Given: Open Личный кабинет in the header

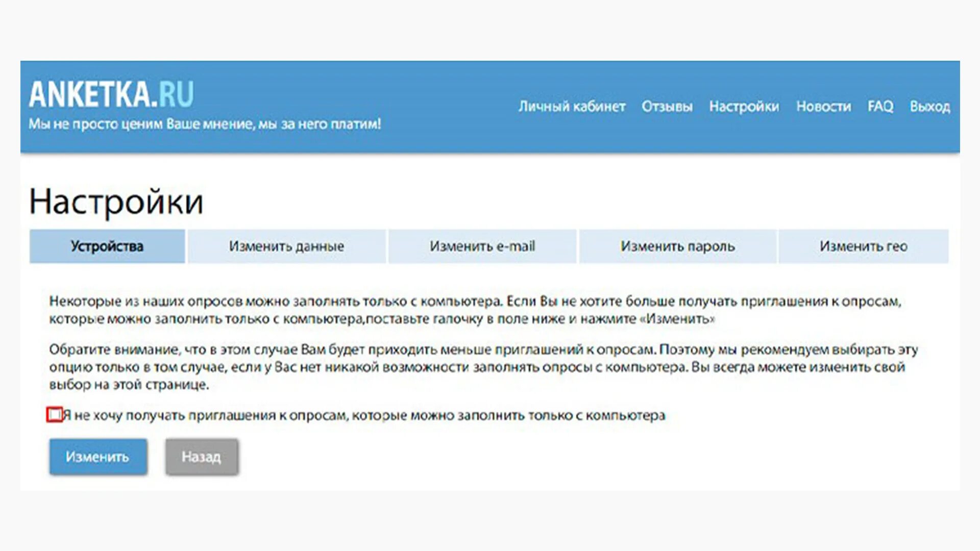Looking at the screenshot, I should click(x=572, y=107).
